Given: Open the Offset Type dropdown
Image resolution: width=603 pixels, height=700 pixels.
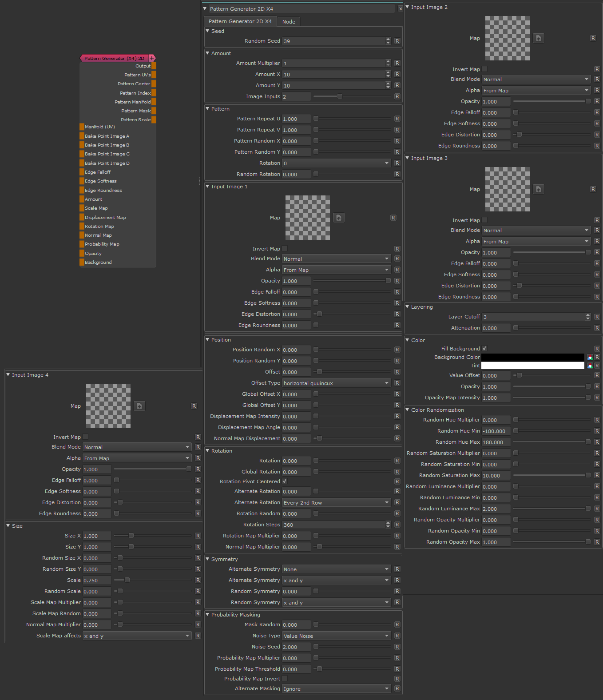Looking at the screenshot, I should click(336, 383).
